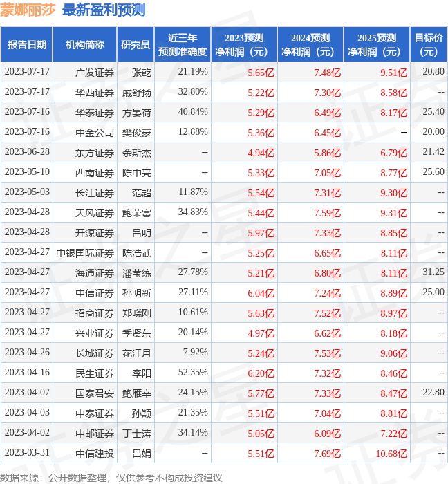The image size is (448, 484).
Task: Click accuracy value 52.35%
Action: [193, 373]
